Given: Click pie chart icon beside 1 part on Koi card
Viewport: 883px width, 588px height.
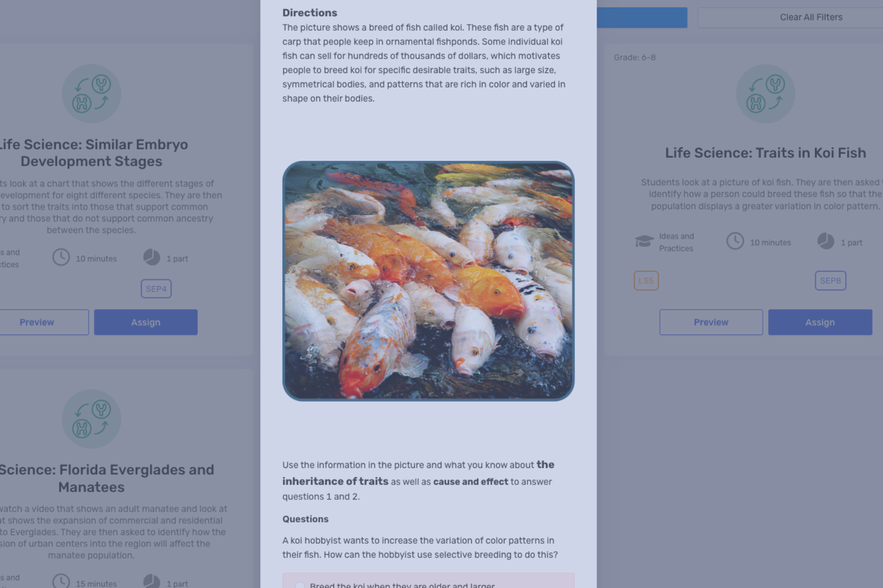Looking at the screenshot, I should pyautogui.click(x=826, y=241).
